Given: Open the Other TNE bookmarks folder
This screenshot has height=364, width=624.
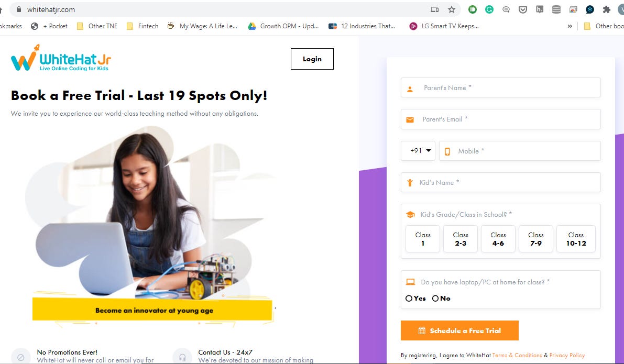Looking at the screenshot, I should click(97, 26).
